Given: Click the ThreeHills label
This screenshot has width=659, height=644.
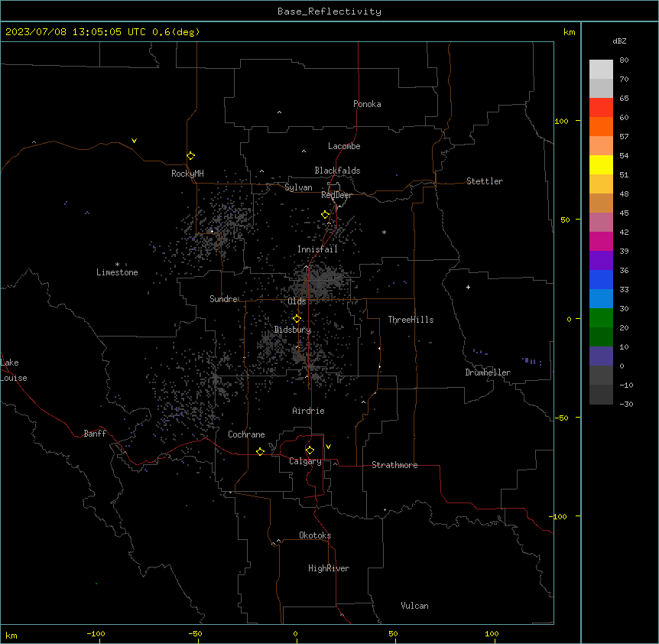Looking at the screenshot, I should pyautogui.click(x=411, y=320).
